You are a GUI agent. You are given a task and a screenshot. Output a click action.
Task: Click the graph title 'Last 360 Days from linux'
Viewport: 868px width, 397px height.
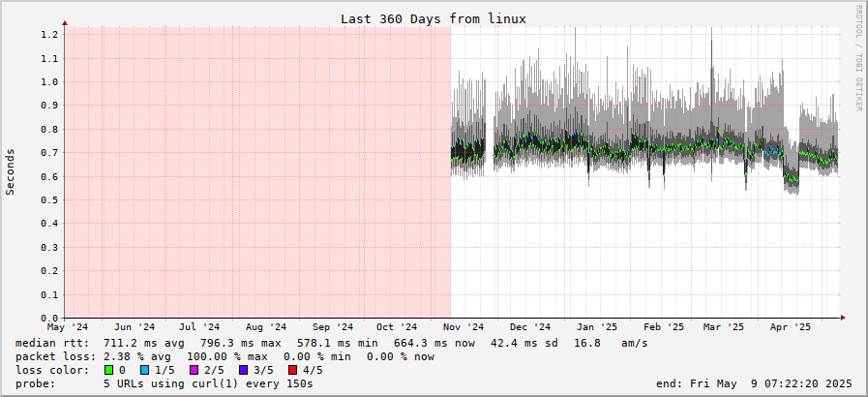434,18
